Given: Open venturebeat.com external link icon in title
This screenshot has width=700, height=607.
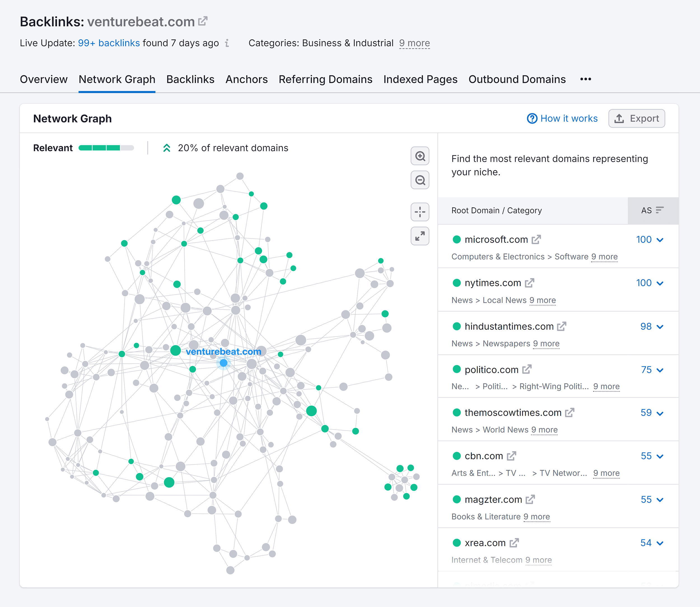Looking at the screenshot, I should click(203, 21).
